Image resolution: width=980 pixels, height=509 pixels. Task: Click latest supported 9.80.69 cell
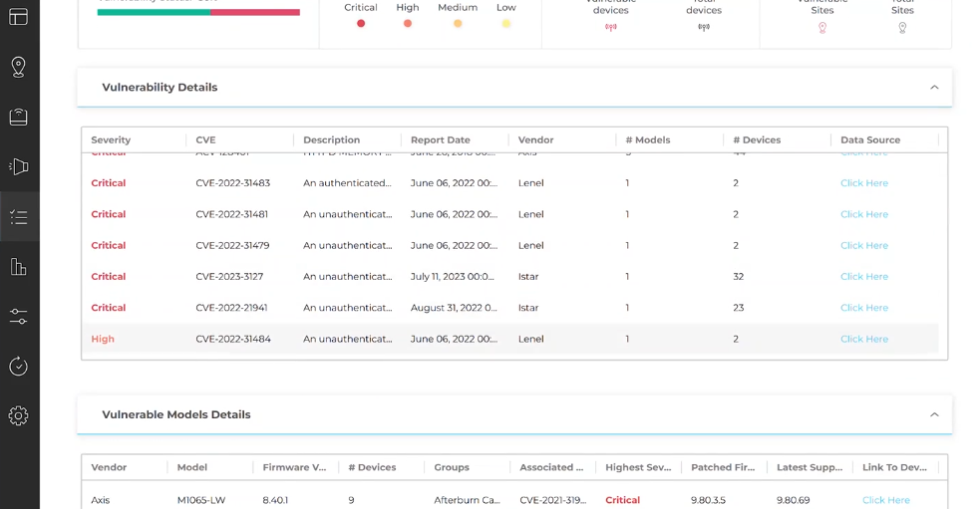tap(793, 500)
